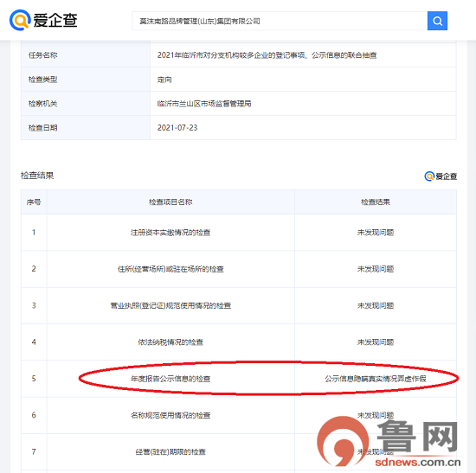Select 营业执照(登记证)规范使用情况的检查 item
This screenshot has width=476, height=473.
170,305
